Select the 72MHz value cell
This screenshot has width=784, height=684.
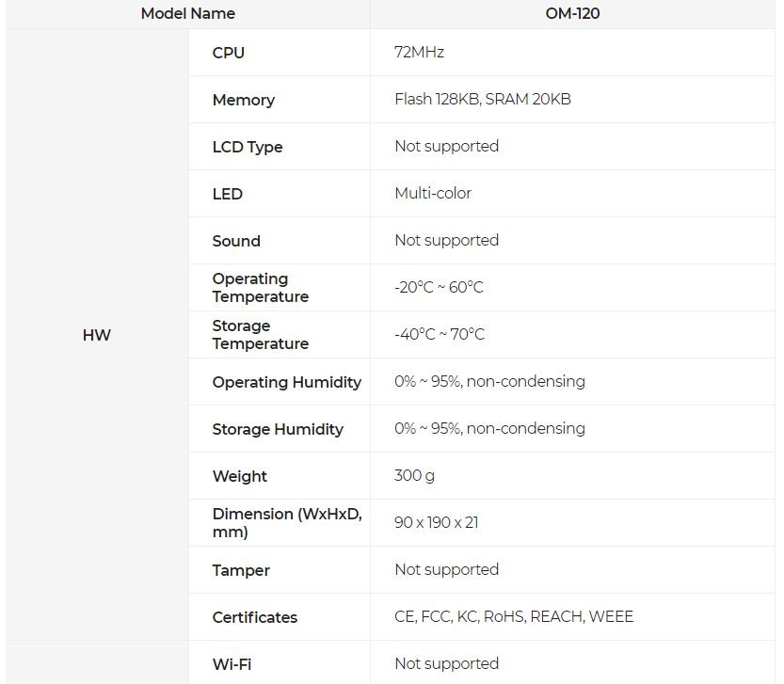(419, 52)
